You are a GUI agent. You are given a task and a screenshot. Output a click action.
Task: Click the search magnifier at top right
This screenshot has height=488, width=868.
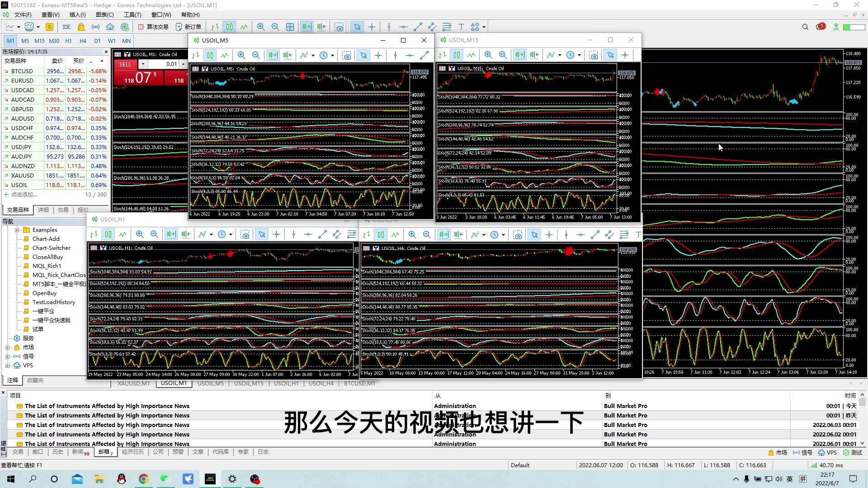pyautogui.click(x=805, y=27)
